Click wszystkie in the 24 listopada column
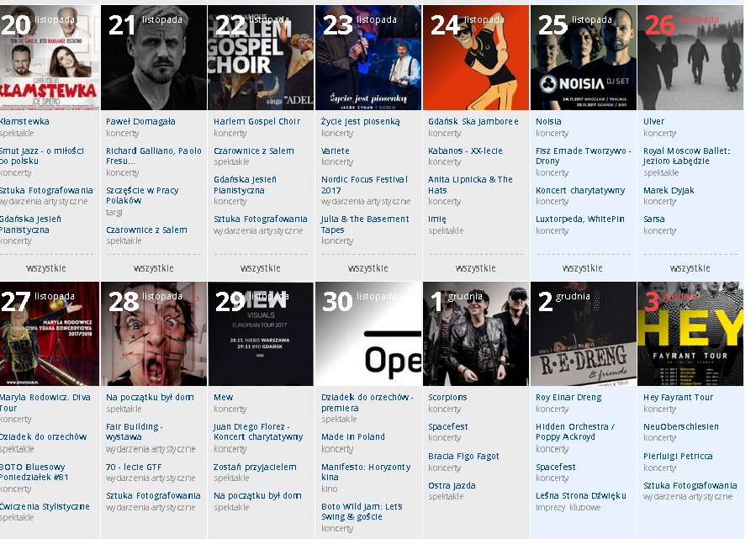Image resolution: width=756 pixels, height=539 pixels. click(475, 268)
